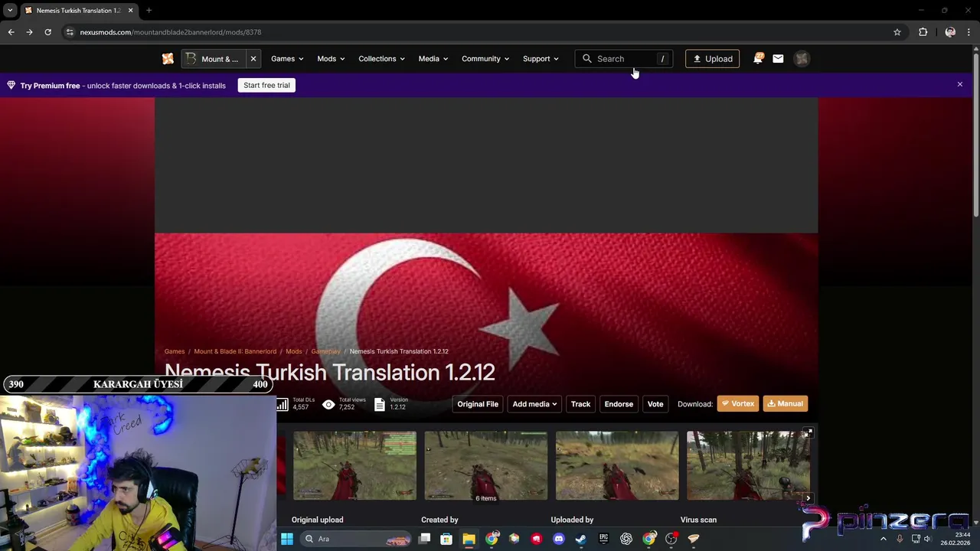Endorse the Turkish Translation mod
Screen dimensions: 980x551
(x=619, y=404)
